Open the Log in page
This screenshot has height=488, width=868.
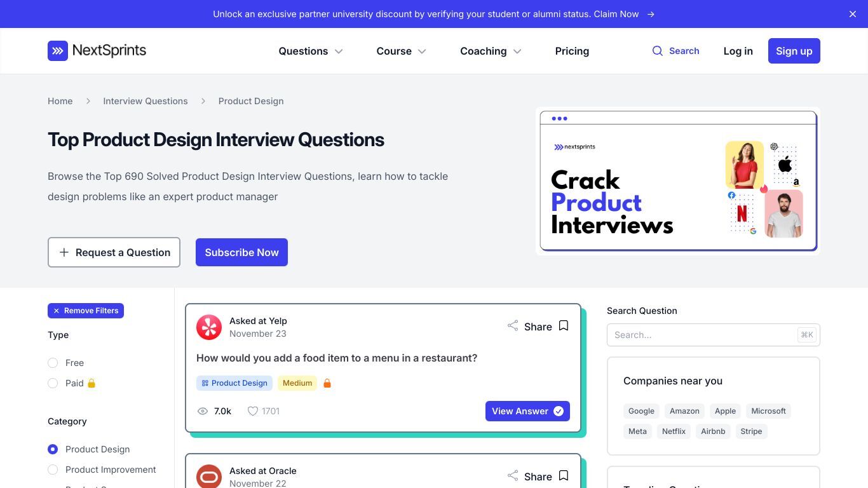click(738, 51)
